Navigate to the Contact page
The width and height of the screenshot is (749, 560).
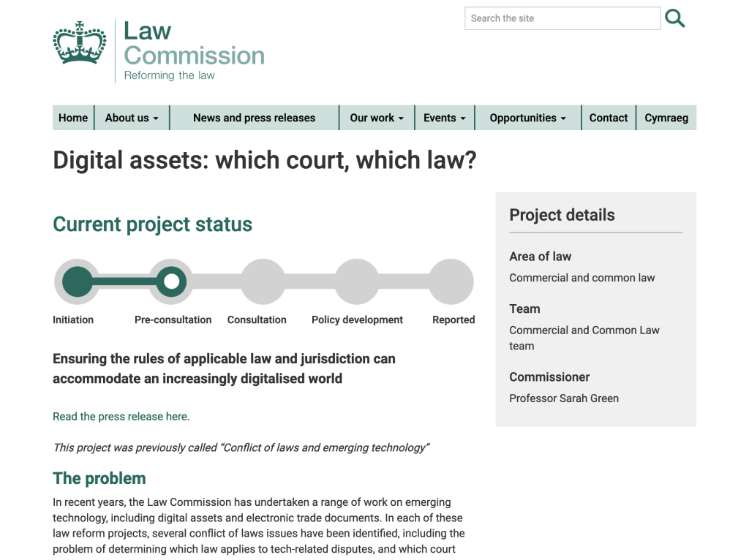click(x=609, y=118)
